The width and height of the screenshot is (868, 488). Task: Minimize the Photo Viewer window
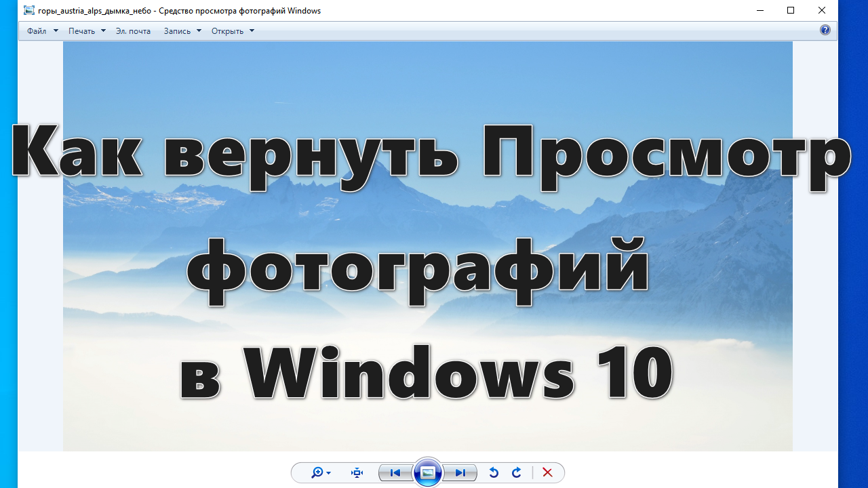[759, 10]
